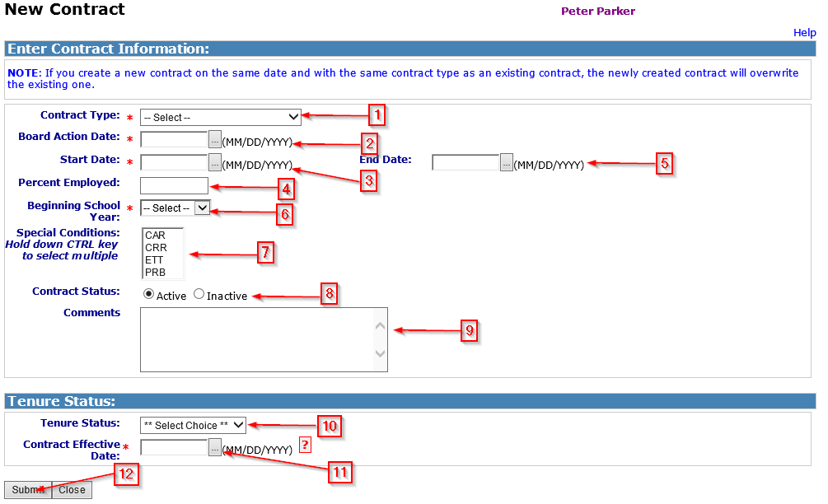Select CRR in Special Conditions list
This screenshot has width=828, height=504.
point(156,248)
